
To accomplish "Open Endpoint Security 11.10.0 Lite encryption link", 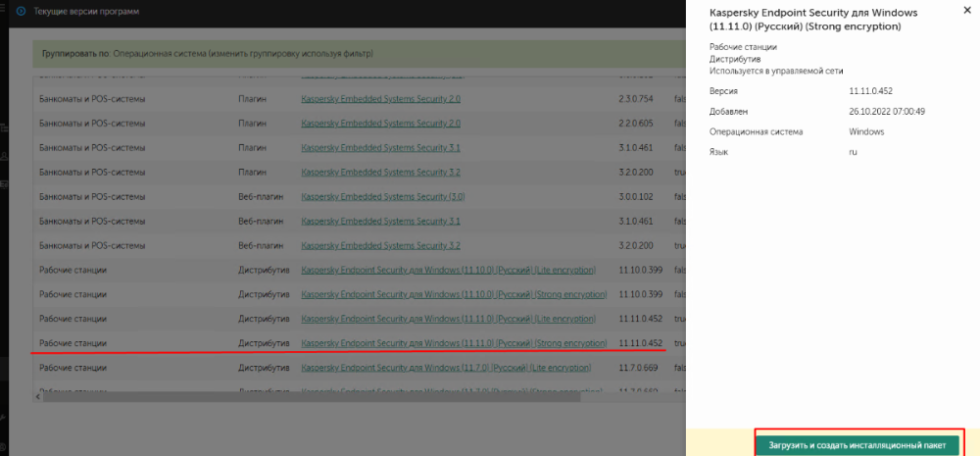I will (x=448, y=270).
